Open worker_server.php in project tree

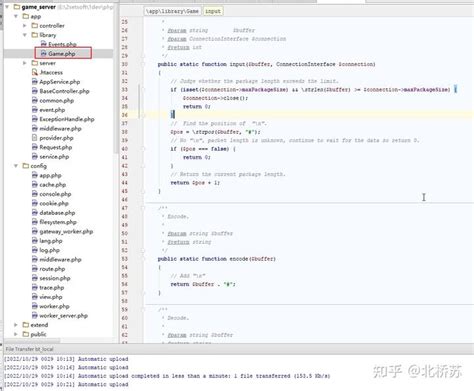coord(63,315)
